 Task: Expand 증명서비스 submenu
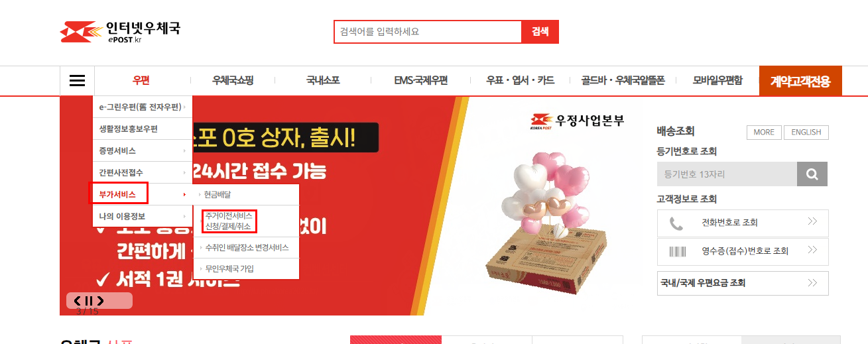143,150
